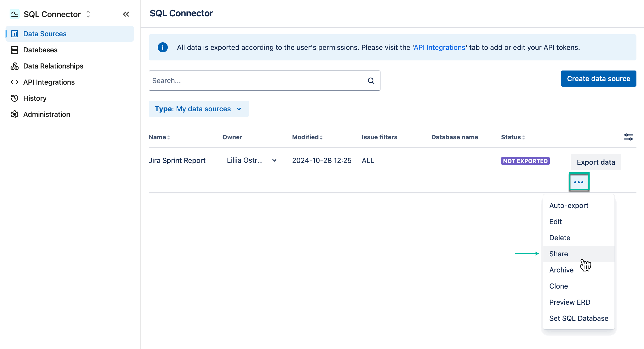The image size is (644, 349).
Task: Open the Administration settings
Action: pyautogui.click(x=46, y=114)
